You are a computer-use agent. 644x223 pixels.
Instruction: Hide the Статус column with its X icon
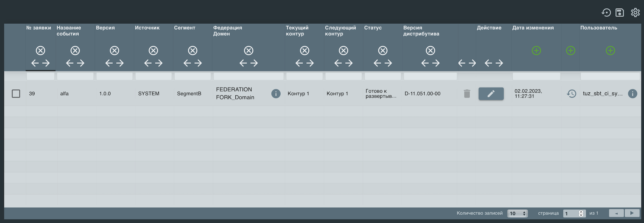pyautogui.click(x=382, y=51)
